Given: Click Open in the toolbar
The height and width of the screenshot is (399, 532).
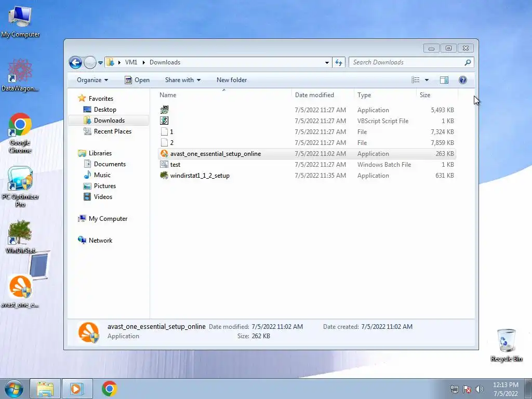Looking at the screenshot, I should pos(137,80).
